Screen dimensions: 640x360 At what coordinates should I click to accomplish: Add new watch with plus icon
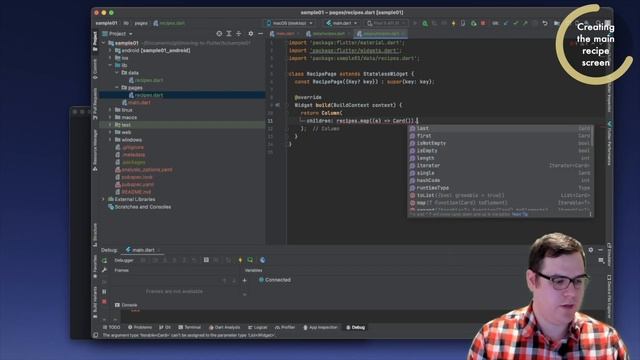click(244, 280)
